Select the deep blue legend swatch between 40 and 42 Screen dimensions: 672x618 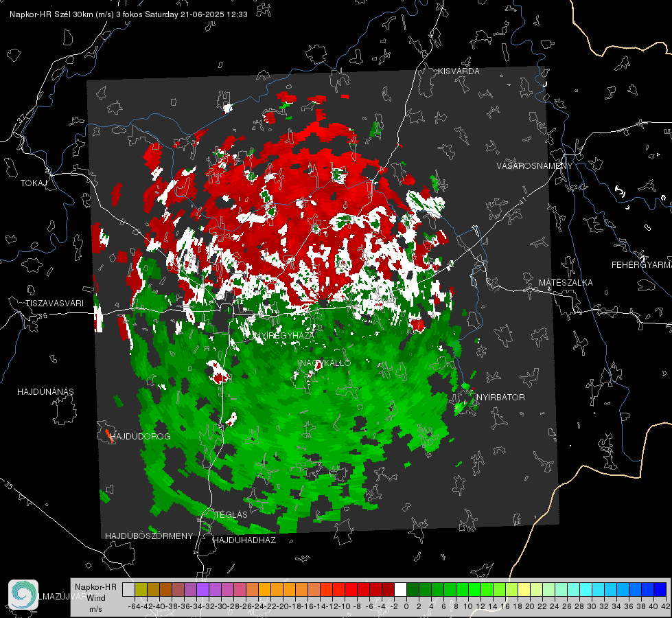point(660,589)
